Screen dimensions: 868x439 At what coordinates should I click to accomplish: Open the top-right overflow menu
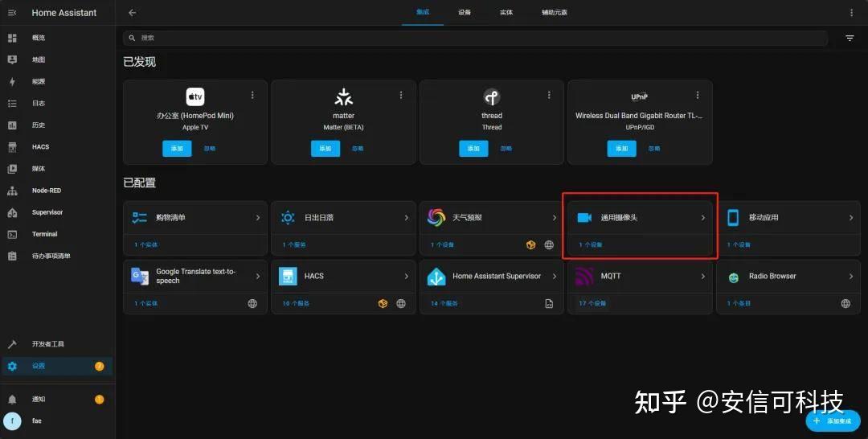coord(851,12)
